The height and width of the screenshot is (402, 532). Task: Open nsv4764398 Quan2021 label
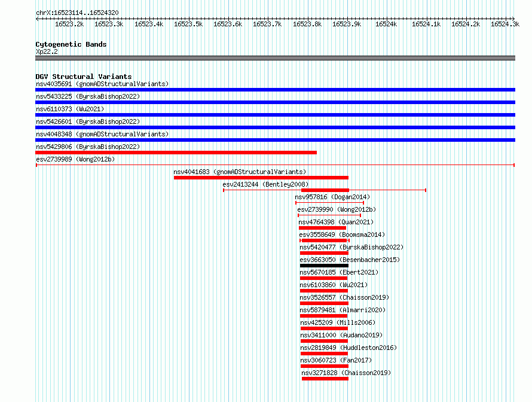[336, 222]
